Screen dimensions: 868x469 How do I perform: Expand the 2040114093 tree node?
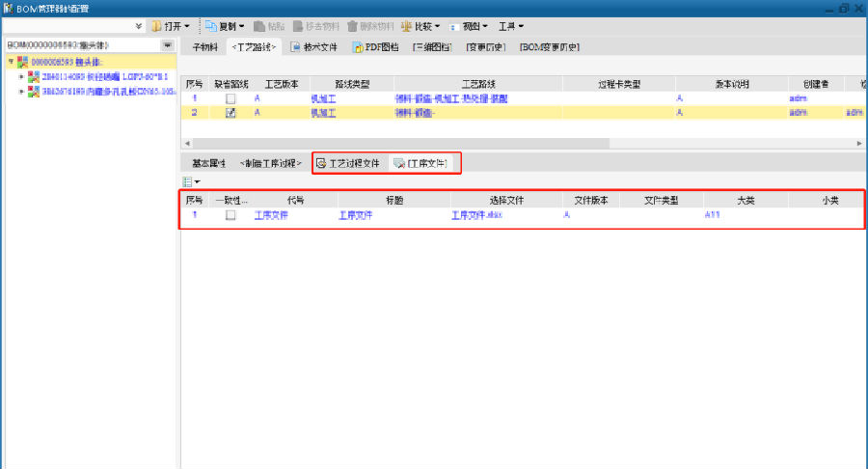pos(21,76)
